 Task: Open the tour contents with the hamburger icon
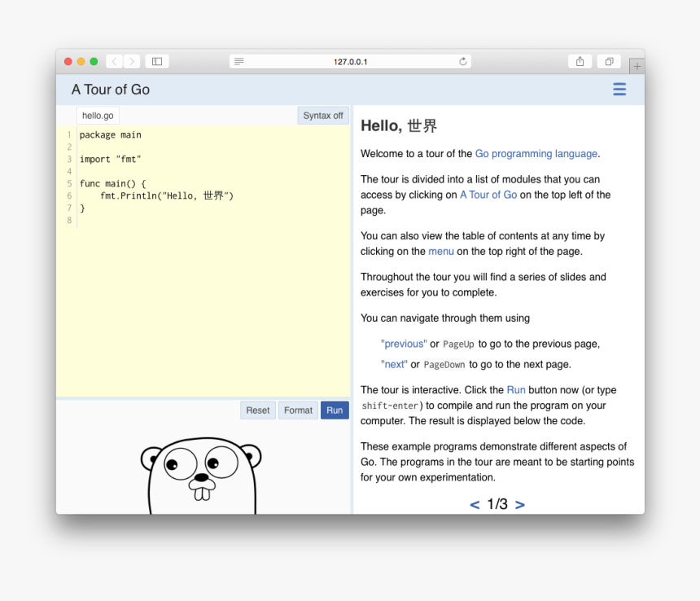pyautogui.click(x=619, y=90)
